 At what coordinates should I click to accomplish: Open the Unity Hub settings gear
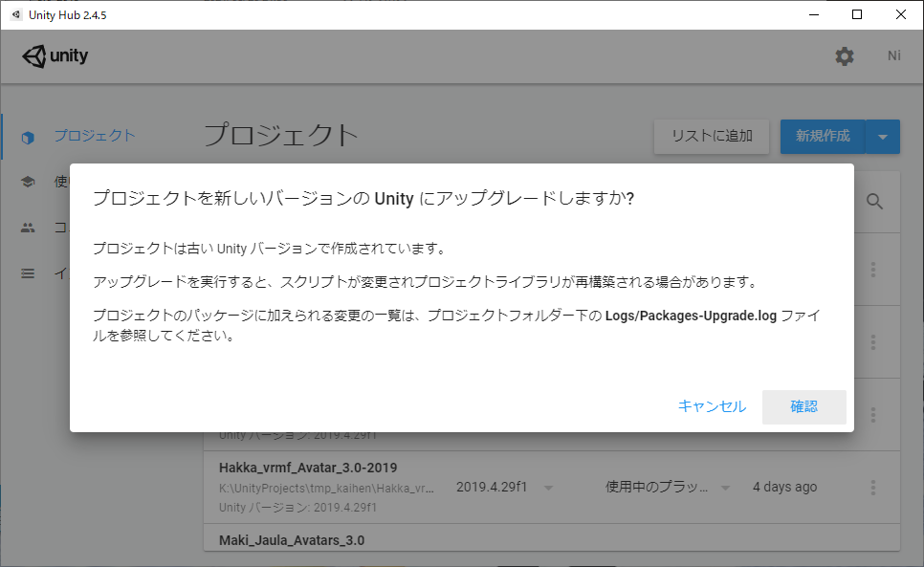(845, 56)
